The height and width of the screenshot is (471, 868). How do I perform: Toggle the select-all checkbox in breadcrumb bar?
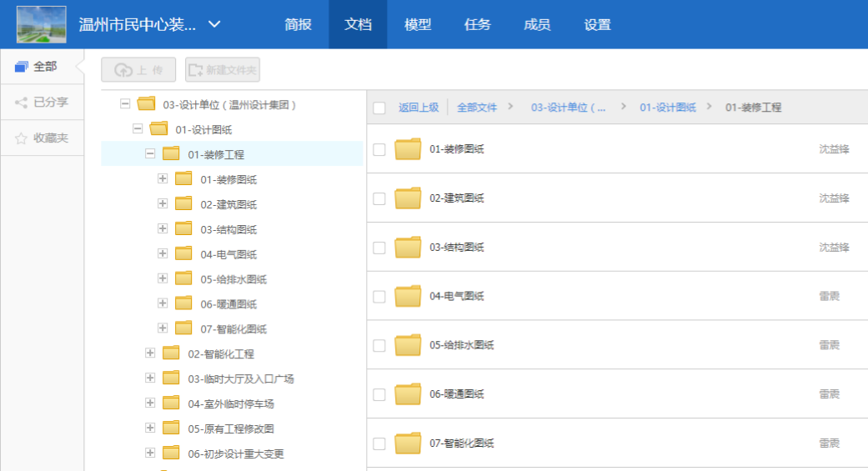tap(379, 108)
